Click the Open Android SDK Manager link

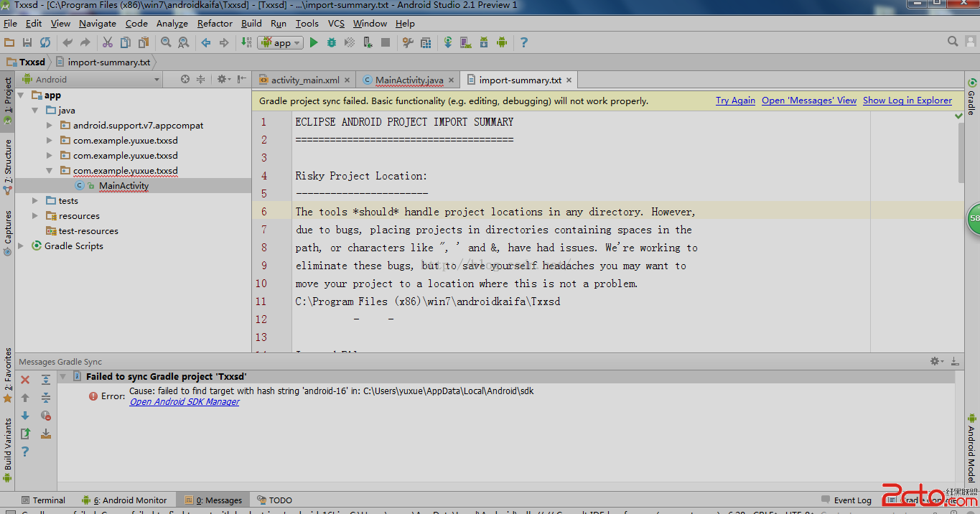(x=185, y=402)
